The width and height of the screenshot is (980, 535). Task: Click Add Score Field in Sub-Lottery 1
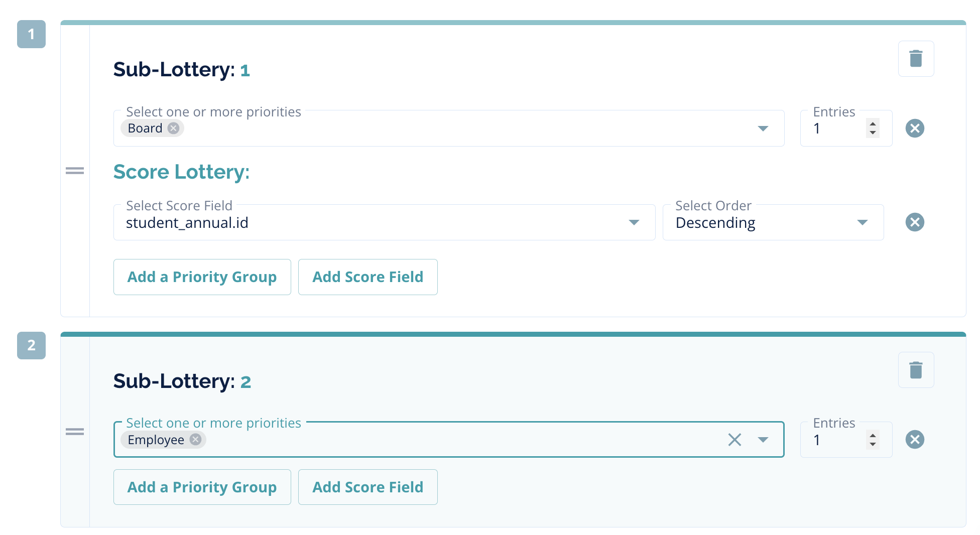[367, 277]
